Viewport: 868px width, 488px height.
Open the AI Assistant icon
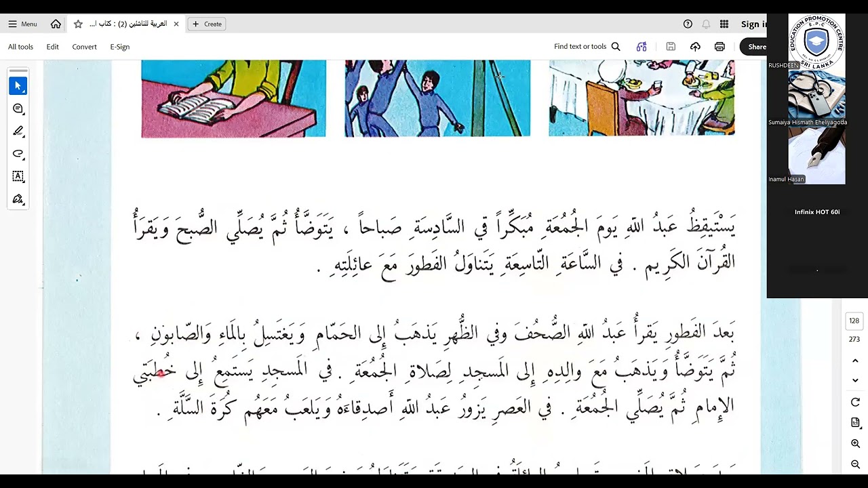(642, 47)
